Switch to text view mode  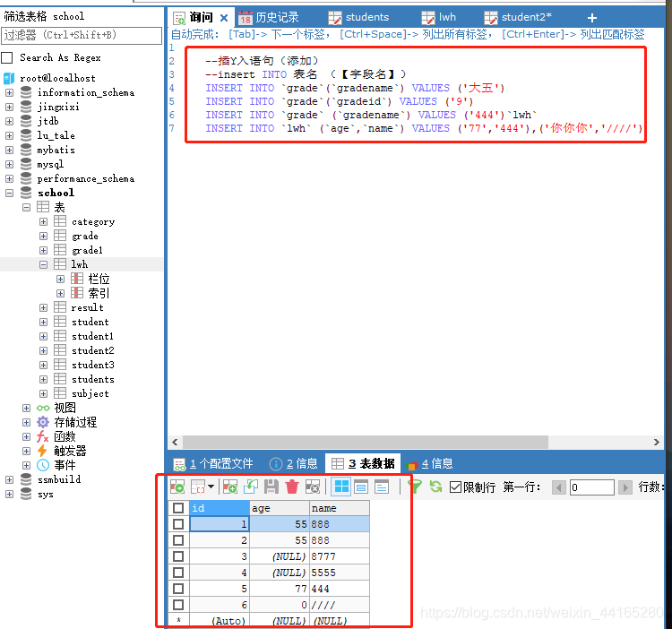(382, 487)
